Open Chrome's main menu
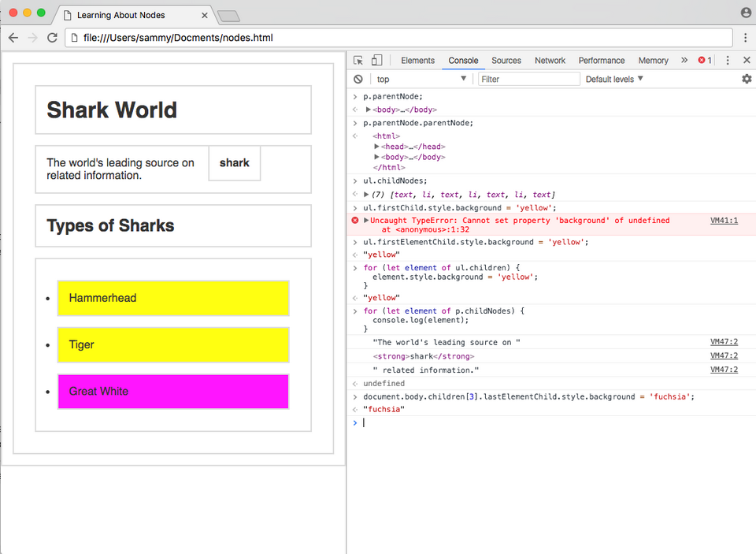 [x=745, y=37]
